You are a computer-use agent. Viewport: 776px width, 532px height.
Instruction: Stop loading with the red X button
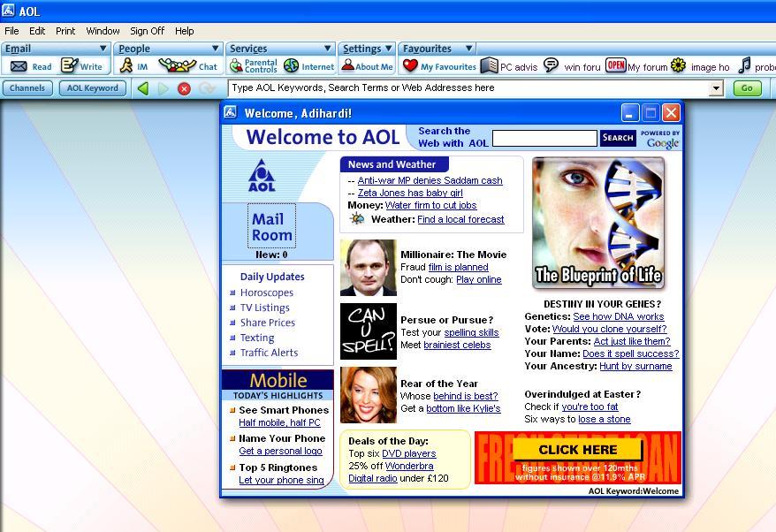(184, 89)
